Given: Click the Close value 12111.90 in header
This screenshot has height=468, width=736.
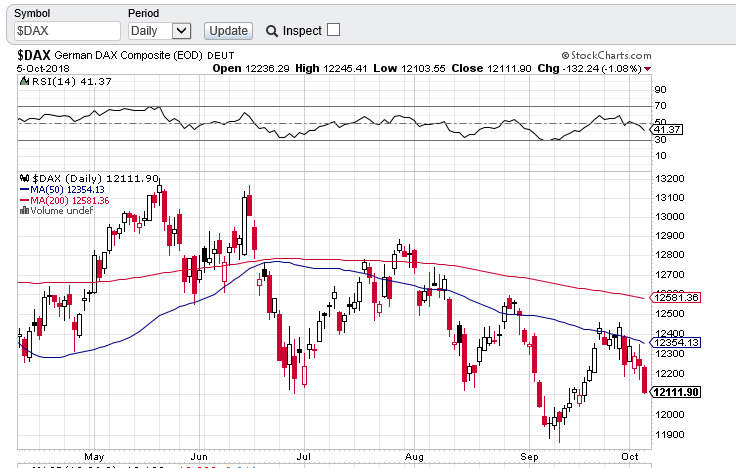Looking at the screenshot, I should click(x=509, y=69).
